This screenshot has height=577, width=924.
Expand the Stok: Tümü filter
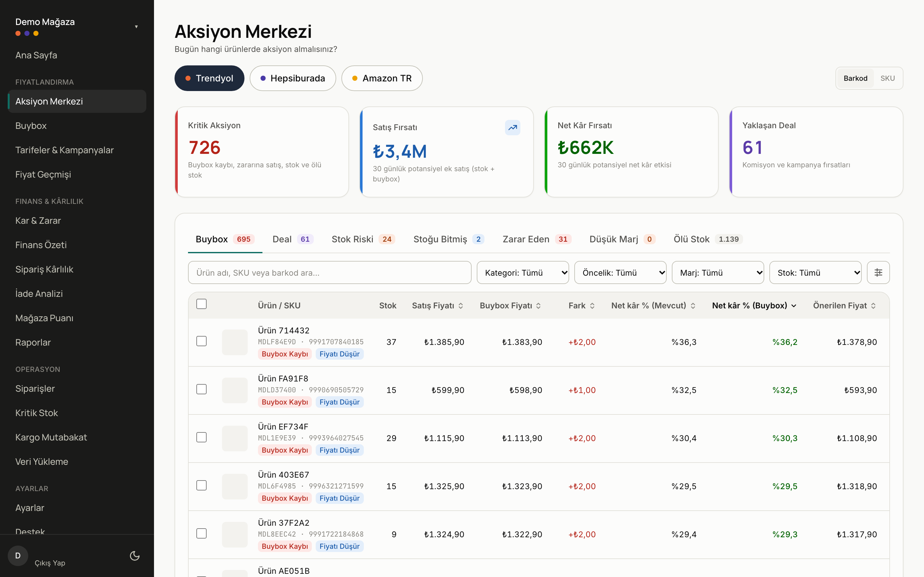[x=815, y=272]
